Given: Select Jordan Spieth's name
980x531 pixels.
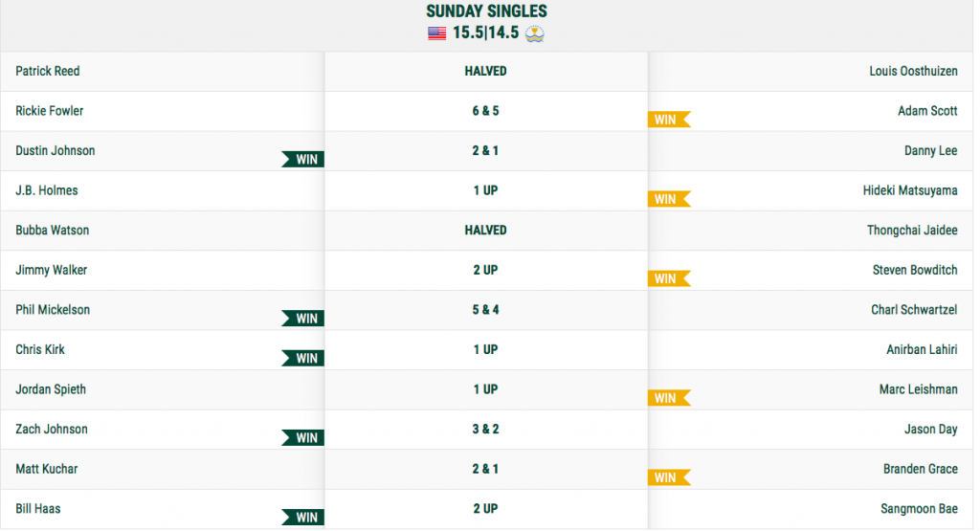Looking at the screenshot, I should pos(51,389).
